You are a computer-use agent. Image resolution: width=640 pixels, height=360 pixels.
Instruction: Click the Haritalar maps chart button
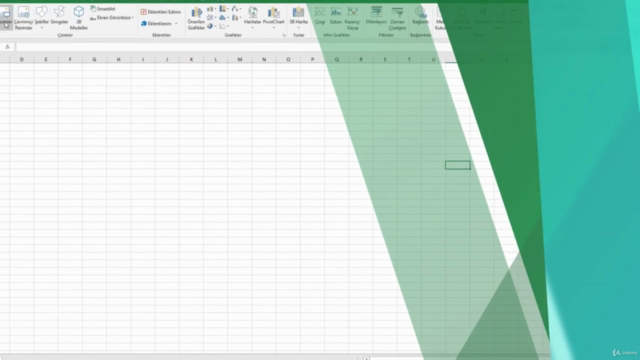(x=252, y=18)
